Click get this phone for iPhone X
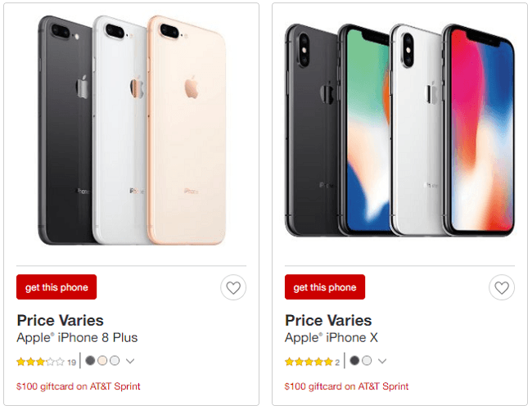Viewport: 532px width, 410px height. 325,287
